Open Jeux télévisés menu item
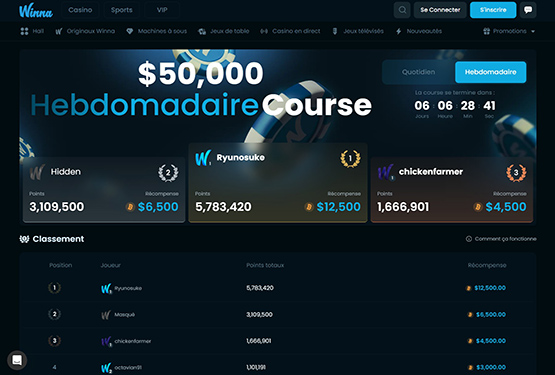Viewport: 555px width, 375px height. 358,31
